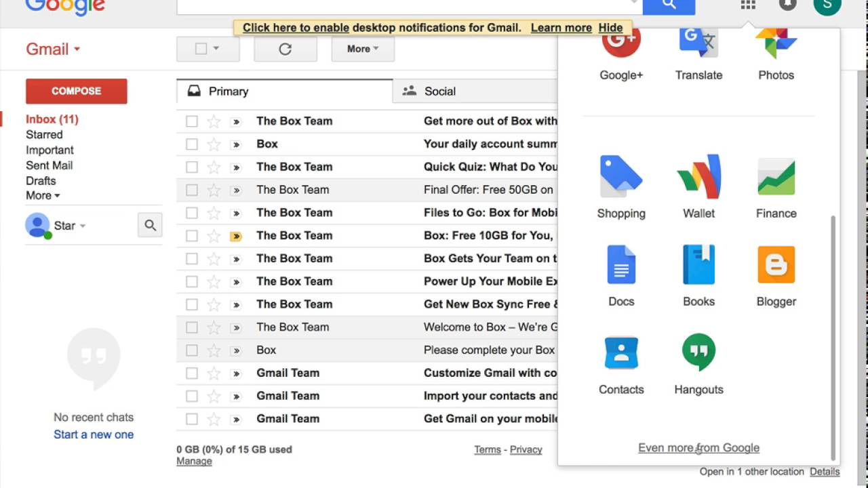Image resolution: width=868 pixels, height=488 pixels.
Task: Click 'Start a new one' chat link
Action: point(94,434)
